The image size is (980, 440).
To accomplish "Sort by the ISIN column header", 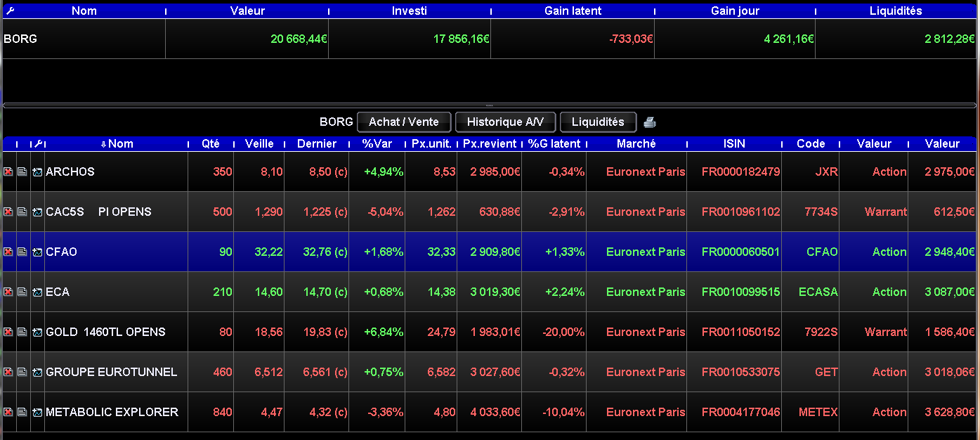I will [x=734, y=143].
